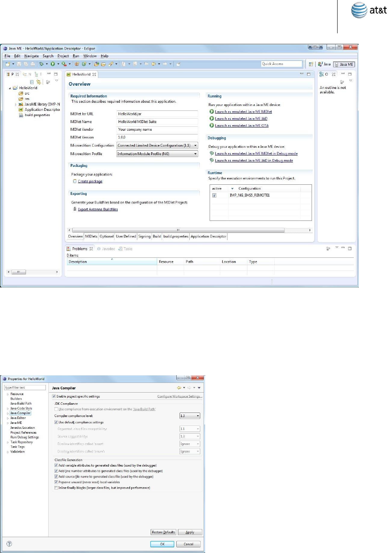Screen dimensions: 392x553
Task: Click the Restore Defaults button
Action: (x=163, y=532)
